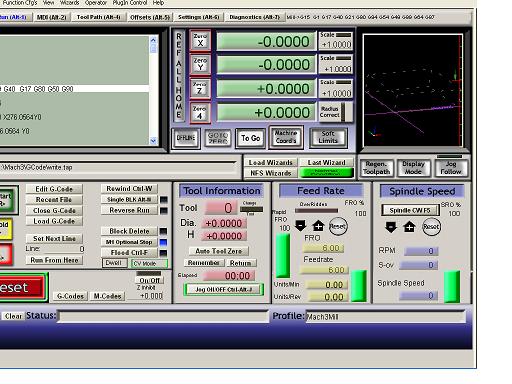Increase spindle speed override with plus arrow
The image size is (512, 384).
pyautogui.click(x=409, y=227)
